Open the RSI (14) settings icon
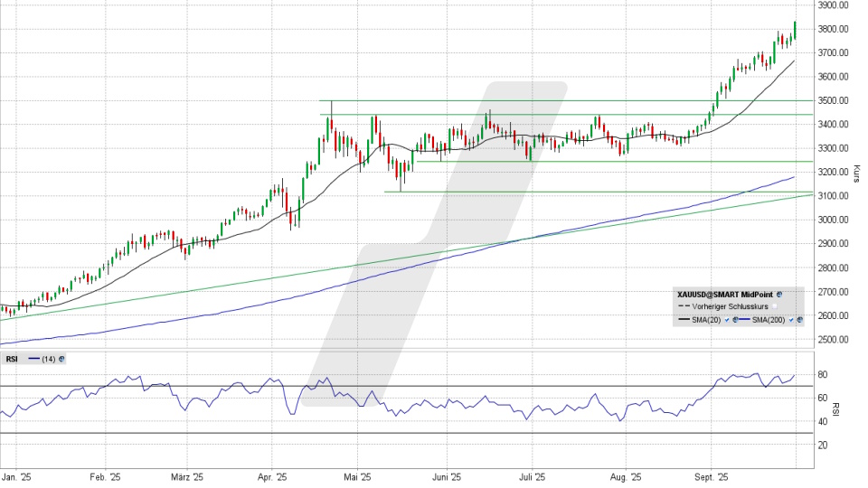 [x=61, y=359]
